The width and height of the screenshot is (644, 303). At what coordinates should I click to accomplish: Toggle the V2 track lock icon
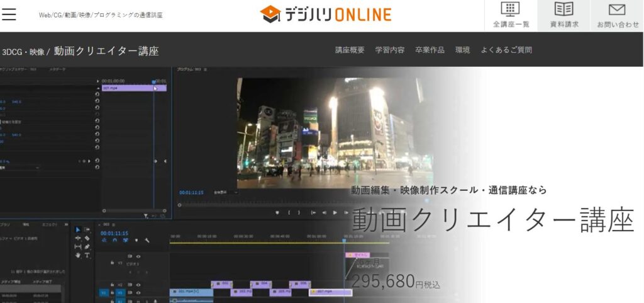click(112, 285)
